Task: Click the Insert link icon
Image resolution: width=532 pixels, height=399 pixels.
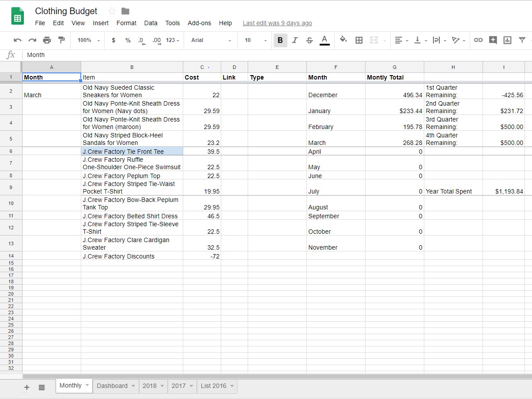Action: [x=478, y=40]
